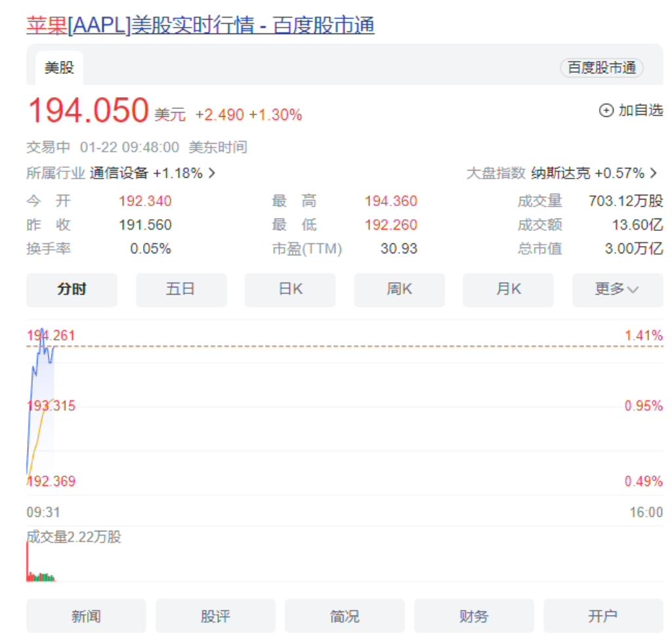
Task: Expand industry details chevron after +1.18%
Action: [x=212, y=173]
